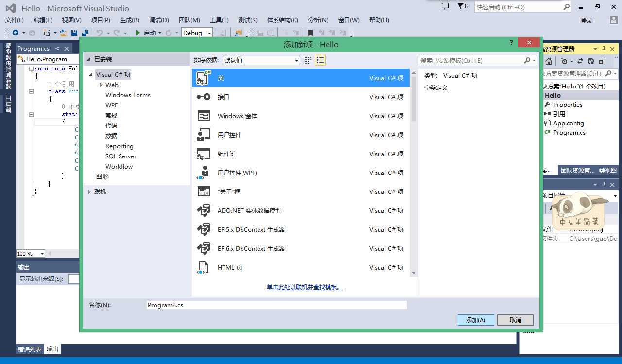Open the template search options dropdown arrow
Screen dimensions: 622x364
[x=534, y=60]
